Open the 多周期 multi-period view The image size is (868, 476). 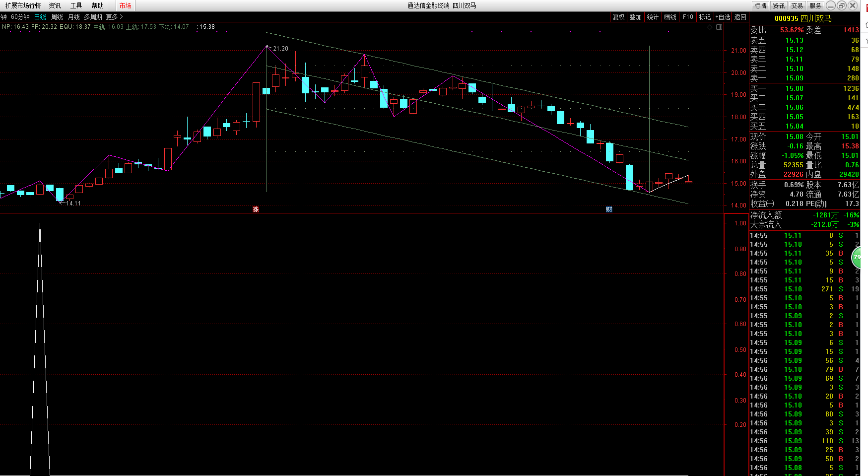(93, 17)
